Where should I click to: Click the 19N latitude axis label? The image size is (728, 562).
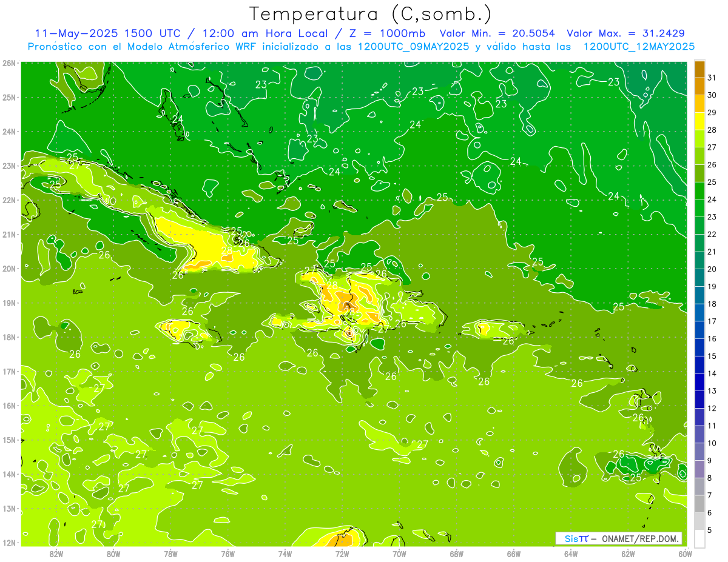coord(9,303)
